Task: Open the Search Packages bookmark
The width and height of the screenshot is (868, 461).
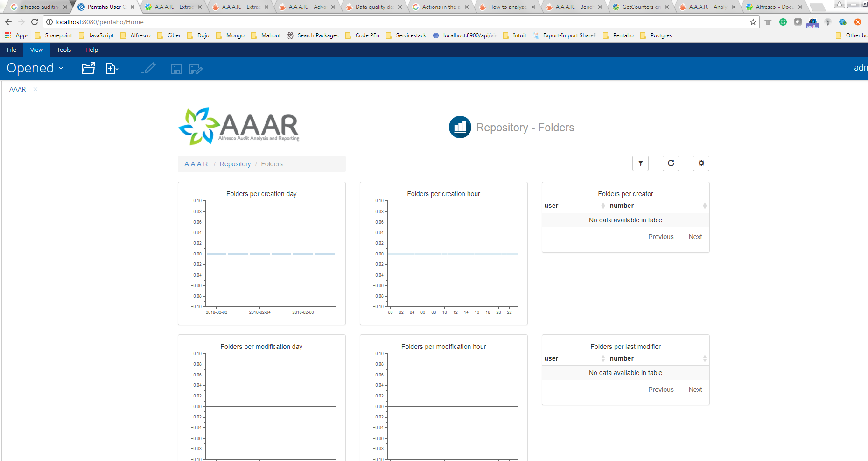Action: (313, 35)
